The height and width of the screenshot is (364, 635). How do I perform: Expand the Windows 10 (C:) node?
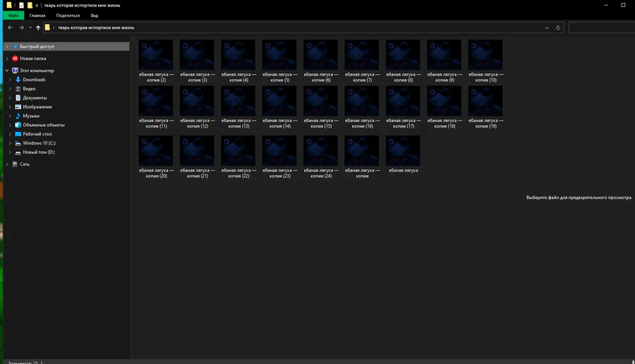click(x=10, y=143)
